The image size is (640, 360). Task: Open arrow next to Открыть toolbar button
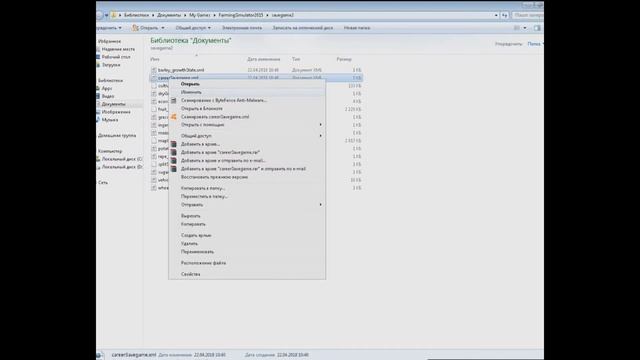pyautogui.click(x=163, y=28)
